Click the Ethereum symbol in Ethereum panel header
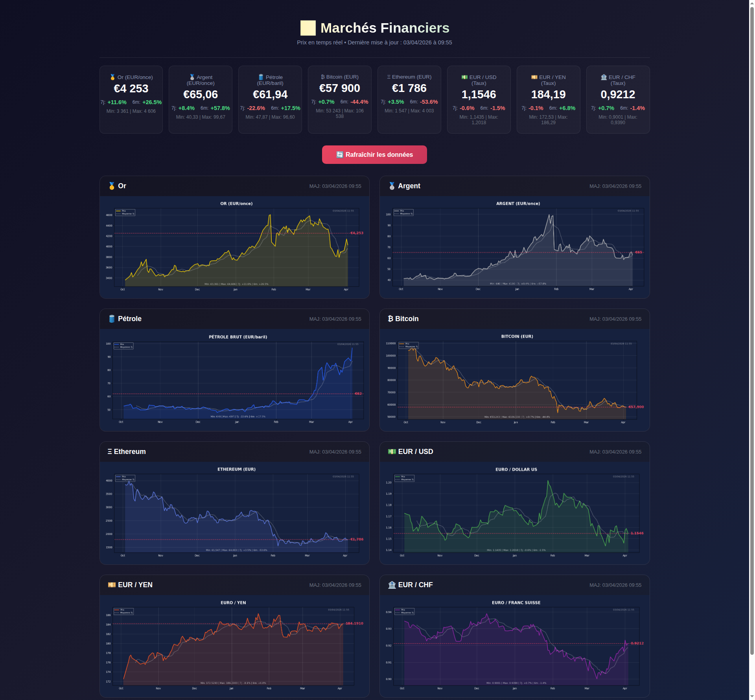This screenshot has width=755, height=700. click(110, 452)
